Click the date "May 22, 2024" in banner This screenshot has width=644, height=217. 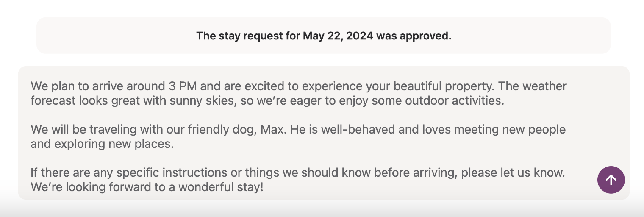point(338,36)
